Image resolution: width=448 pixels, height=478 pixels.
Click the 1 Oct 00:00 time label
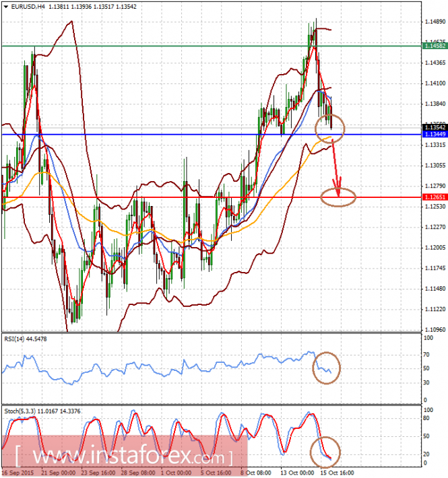tap(177, 473)
